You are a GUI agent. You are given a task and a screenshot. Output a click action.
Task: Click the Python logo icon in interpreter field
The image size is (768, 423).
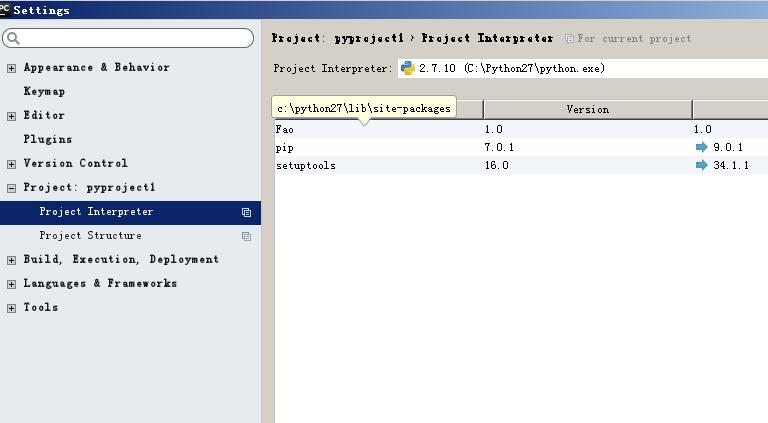408,68
